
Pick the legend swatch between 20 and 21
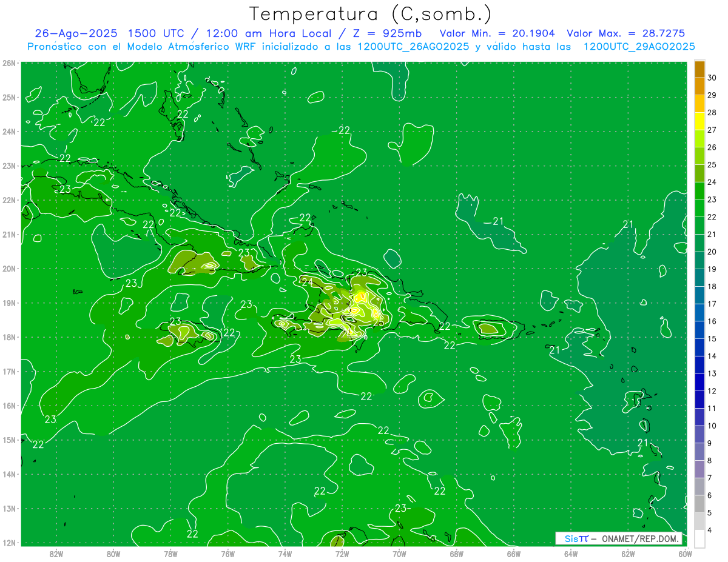(x=699, y=243)
